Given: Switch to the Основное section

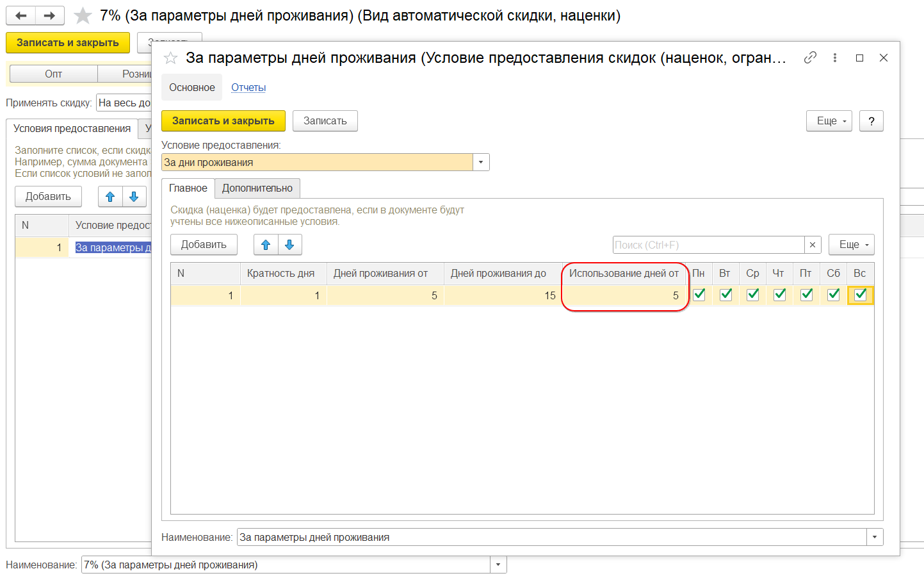Looking at the screenshot, I should (x=192, y=87).
